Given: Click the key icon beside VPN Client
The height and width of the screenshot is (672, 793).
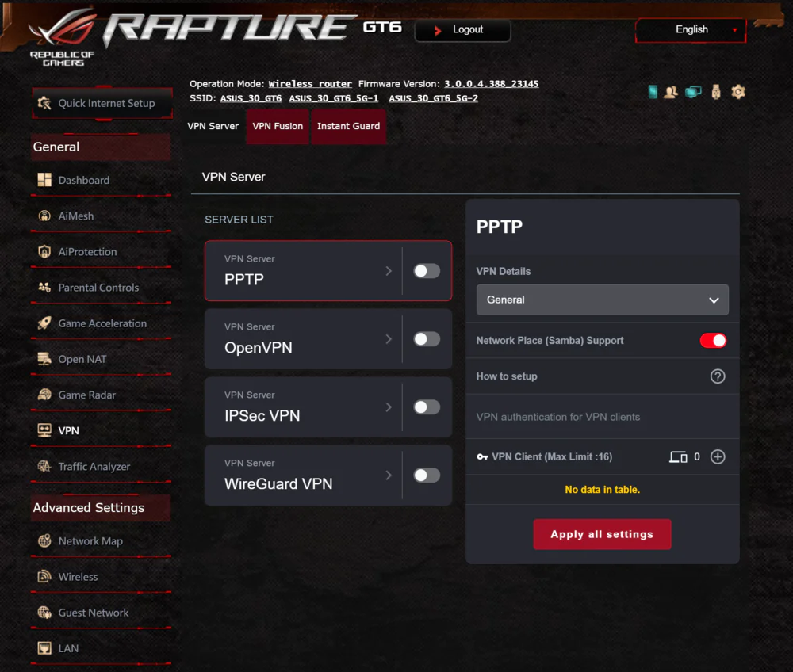Looking at the screenshot, I should coord(482,456).
